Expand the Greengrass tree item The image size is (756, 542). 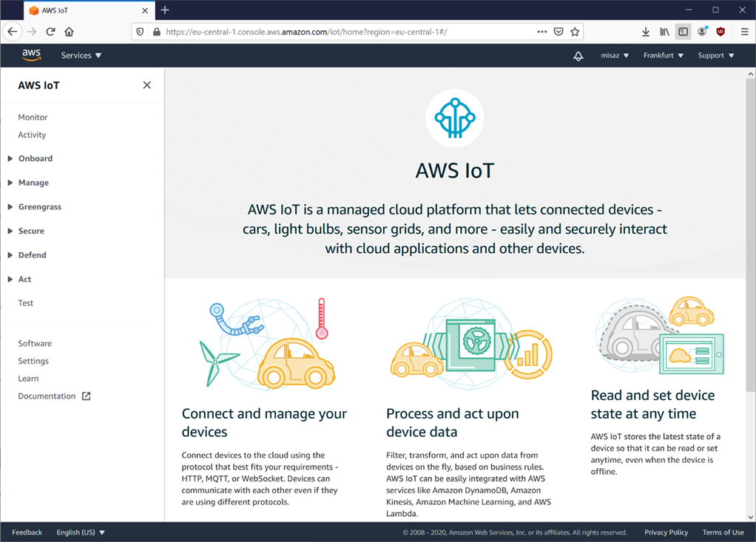(39, 207)
